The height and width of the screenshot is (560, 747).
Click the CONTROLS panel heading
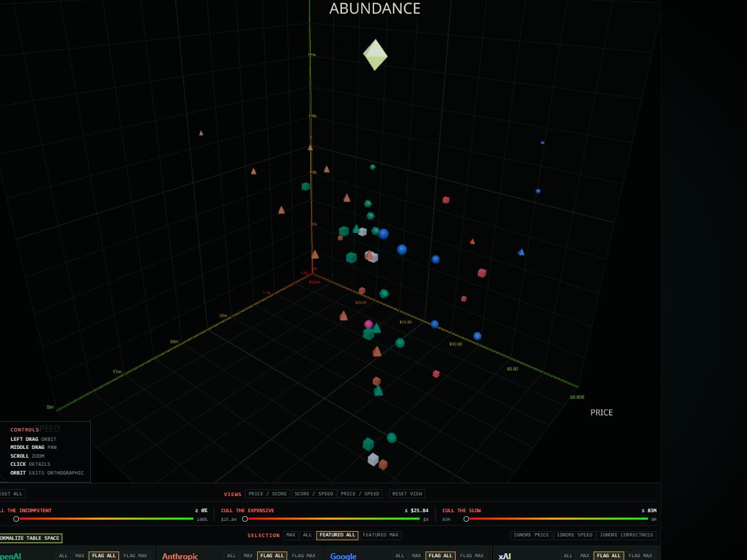25,429
